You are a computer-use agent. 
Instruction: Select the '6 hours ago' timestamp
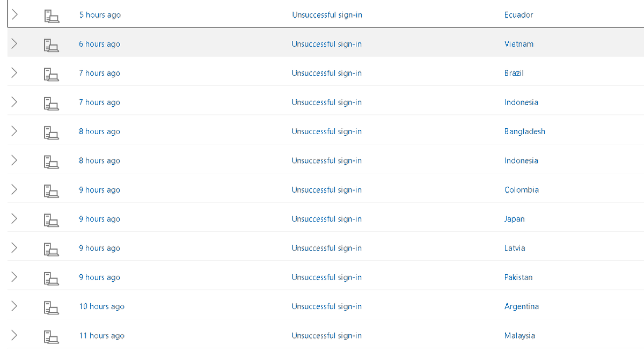coord(100,44)
